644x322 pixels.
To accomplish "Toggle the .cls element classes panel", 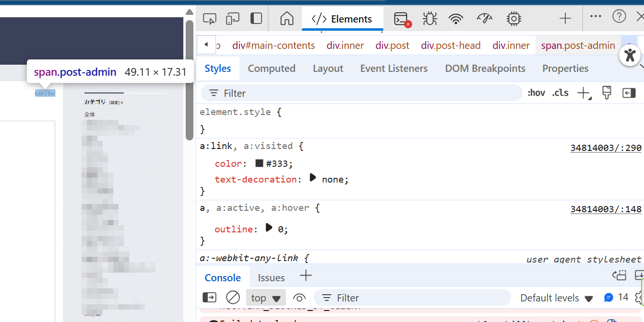I will (x=560, y=93).
